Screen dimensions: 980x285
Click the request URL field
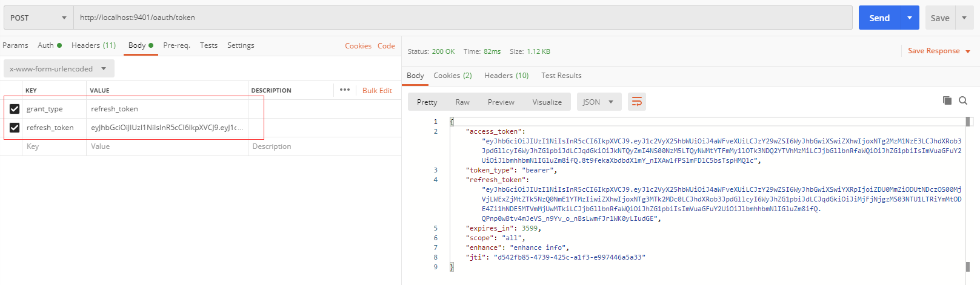point(463,18)
